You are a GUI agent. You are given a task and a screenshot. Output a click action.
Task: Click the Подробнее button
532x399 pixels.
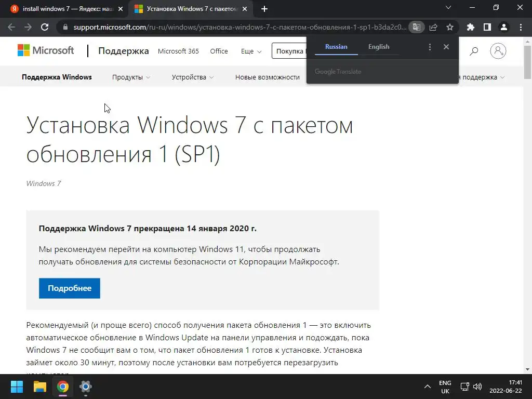point(70,288)
